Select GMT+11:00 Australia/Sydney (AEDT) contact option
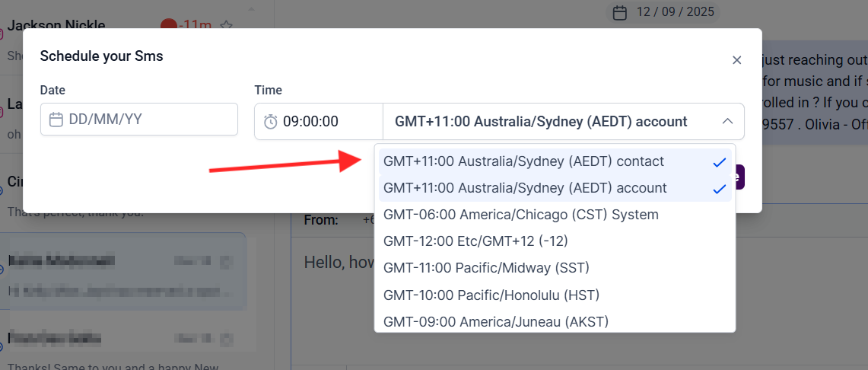Viewport: 868px width, 370px height. (x=555, y=161)
